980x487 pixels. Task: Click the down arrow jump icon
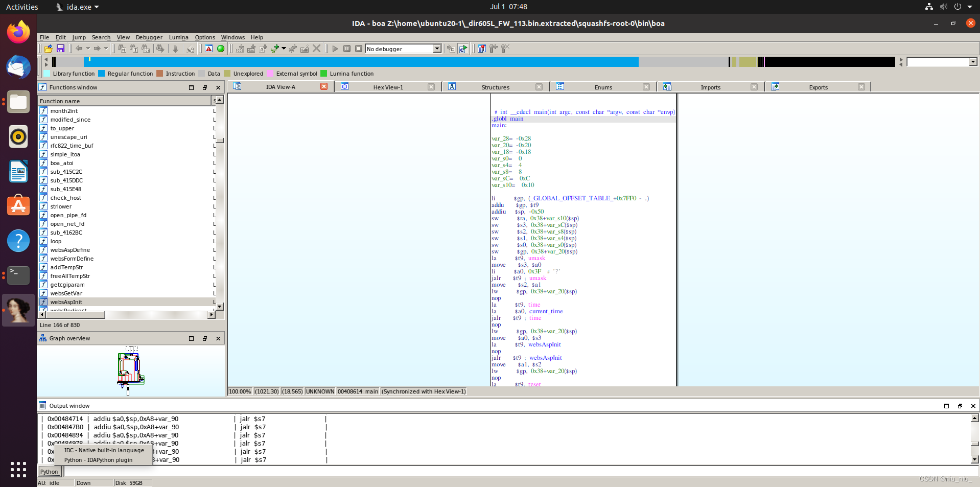tap(175, 49)
